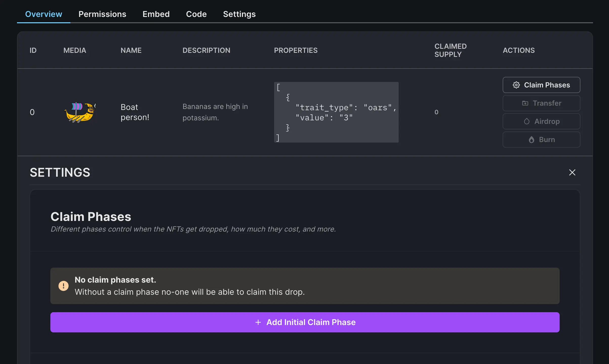Screen dimensions: 609x364
Task: Click the gear icon on Claim Phases
Action: click(x=516, y=85)
